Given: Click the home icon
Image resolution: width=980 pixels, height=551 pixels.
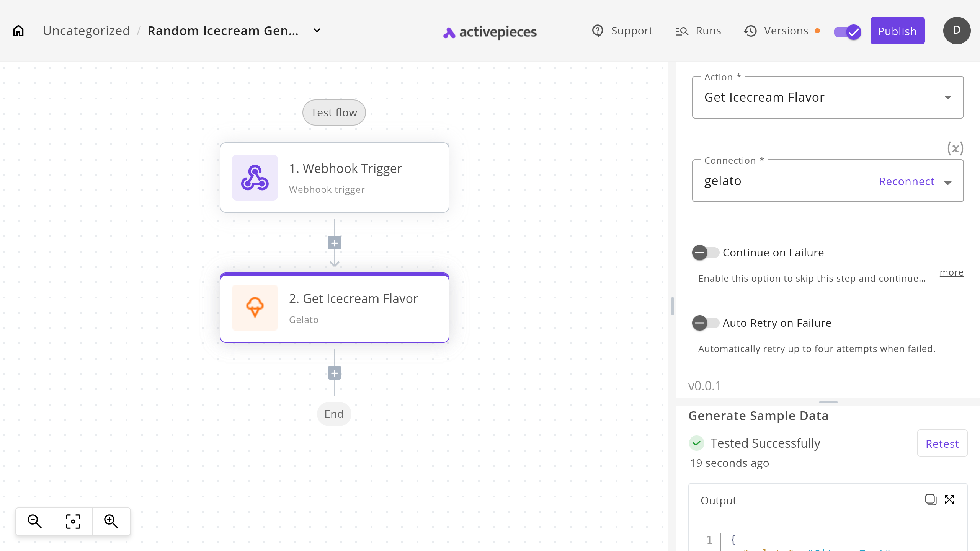Looking at the screenshot, I should [18, 31].
